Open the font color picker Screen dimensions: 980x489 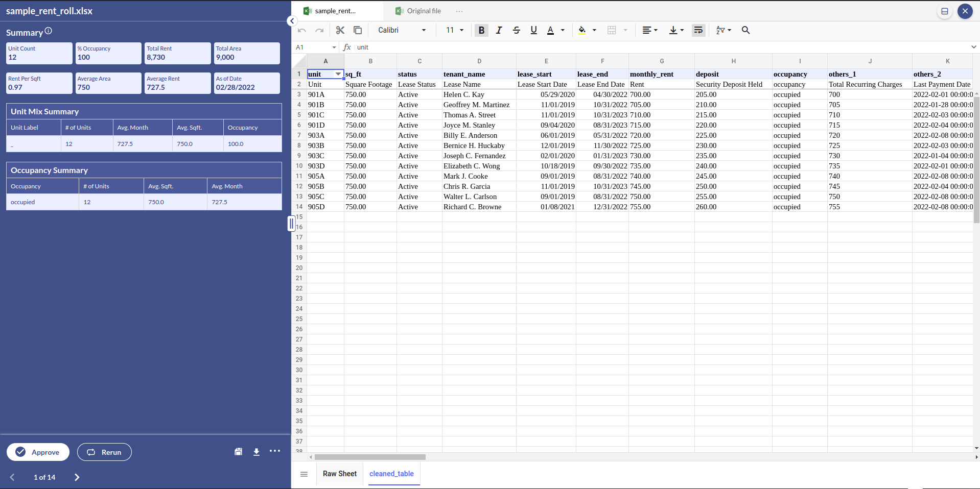coord(550,31)
